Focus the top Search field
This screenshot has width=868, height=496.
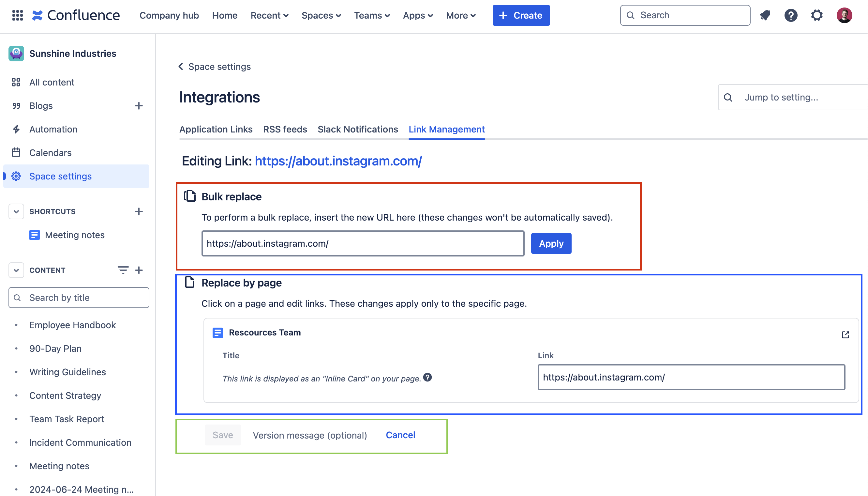[x=685, y=15]
